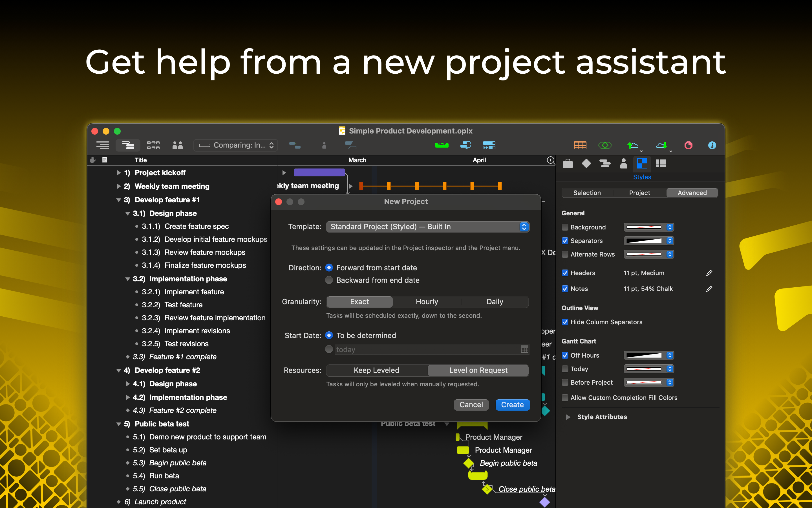Toggle Hide Column Separators checkbox
Image resolution: width=812 pixels, height=508 pixels.
565,322
